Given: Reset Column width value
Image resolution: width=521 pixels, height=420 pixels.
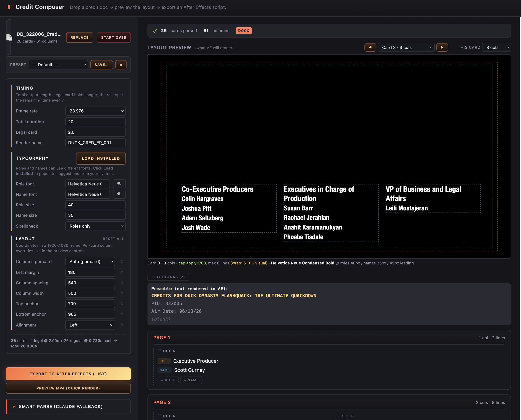Looking at the screenshot, I should pyautogui.click(x=122, y=293).
